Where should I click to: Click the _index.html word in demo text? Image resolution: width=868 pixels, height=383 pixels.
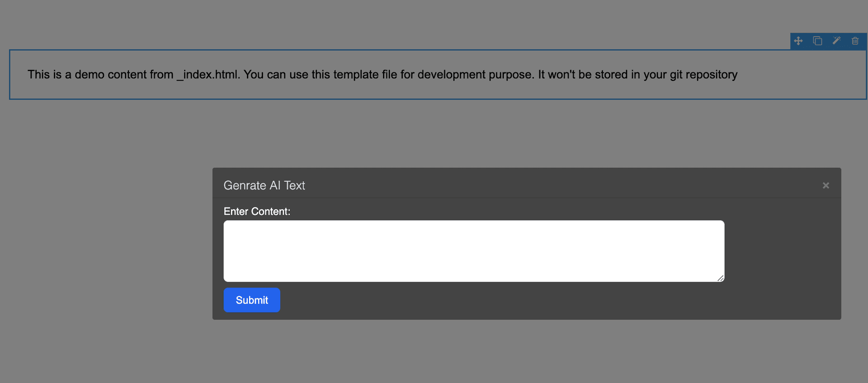pos(208,75)
